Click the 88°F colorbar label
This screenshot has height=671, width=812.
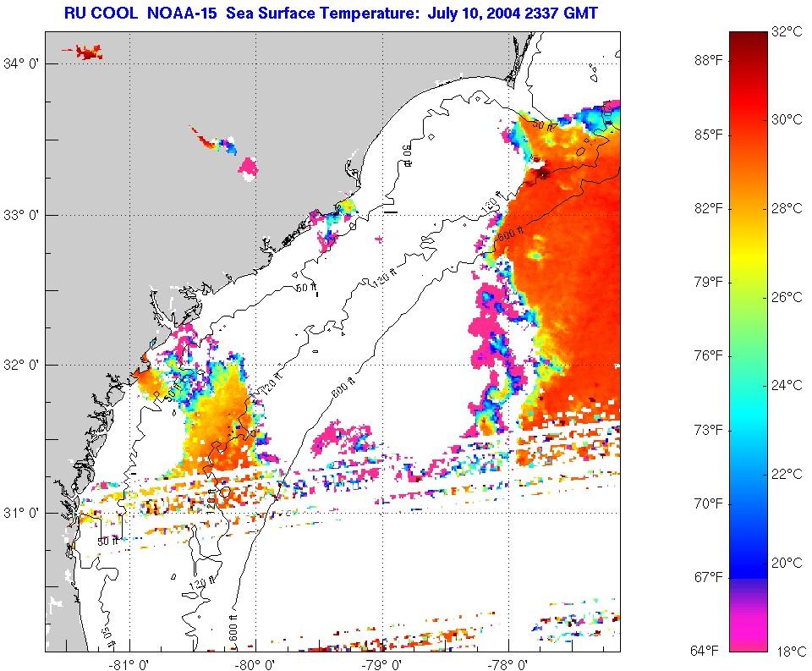pos(709,61)
